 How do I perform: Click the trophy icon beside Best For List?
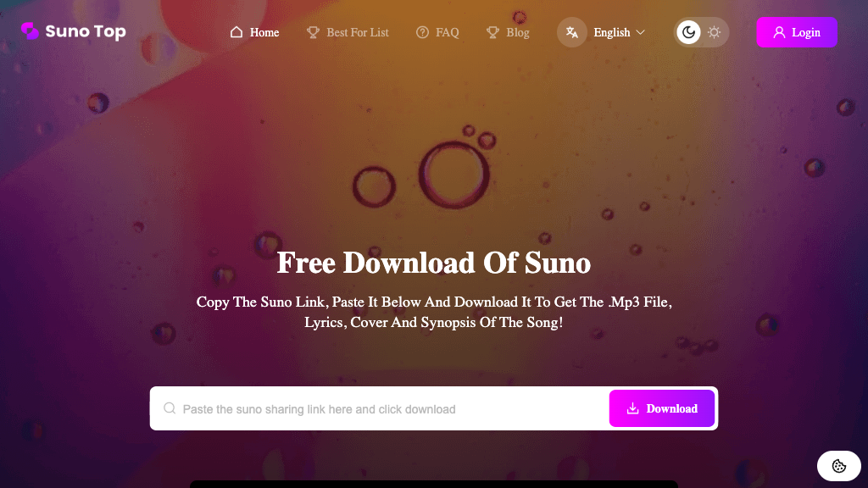pos(313,32)
